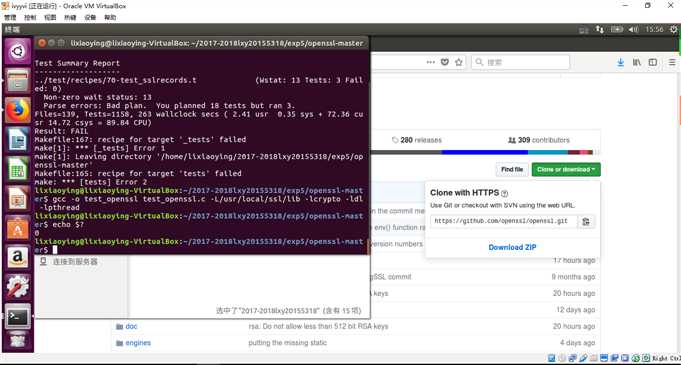681x365 pixels.
Task: Open Firefox page actions three-dot menu
Action: coord(430,62)
